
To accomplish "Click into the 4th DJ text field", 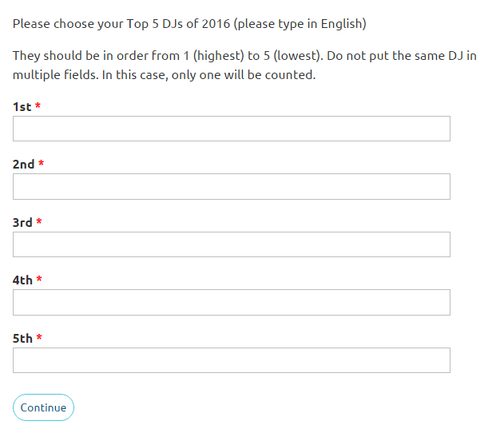I will (231, 302).
